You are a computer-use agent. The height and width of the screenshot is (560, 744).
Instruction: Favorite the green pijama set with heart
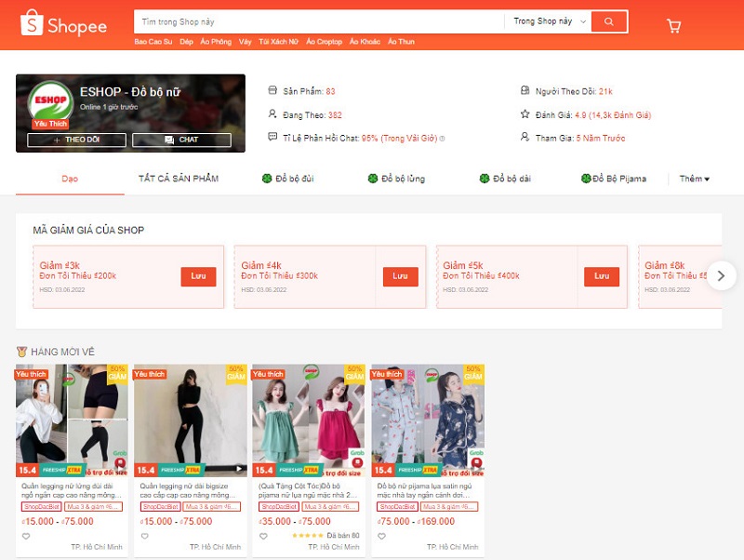pyautogui.click(x=261, y=535)
